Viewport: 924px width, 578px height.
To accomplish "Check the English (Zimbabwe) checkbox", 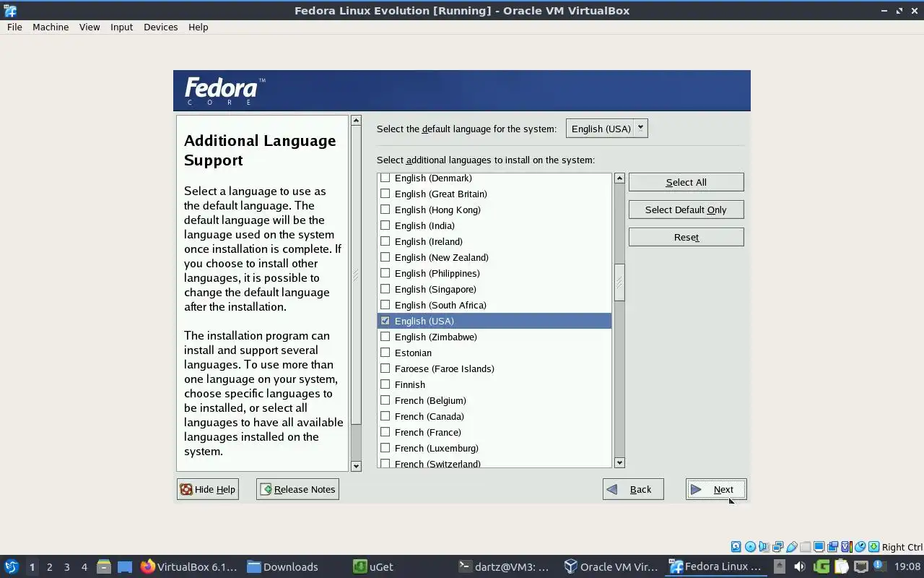I will click(x=385, y=337).
